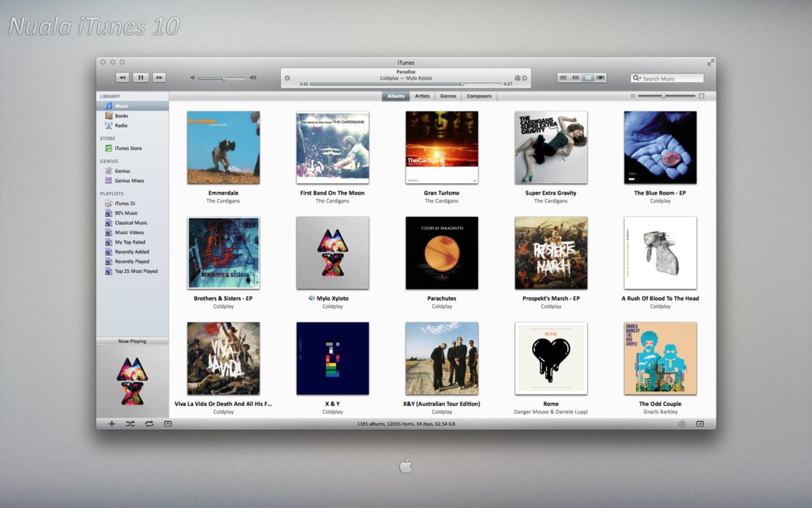Select the Albums tab
This screenshot has height=508, width=812.
[x=396, y=96]
